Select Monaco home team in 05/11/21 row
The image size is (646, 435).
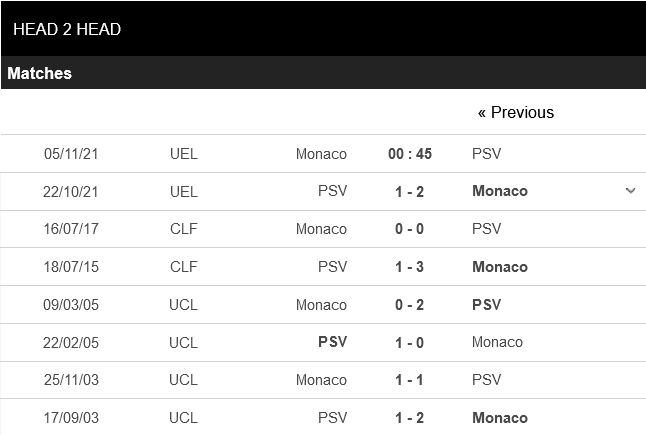tap(321, 154)
